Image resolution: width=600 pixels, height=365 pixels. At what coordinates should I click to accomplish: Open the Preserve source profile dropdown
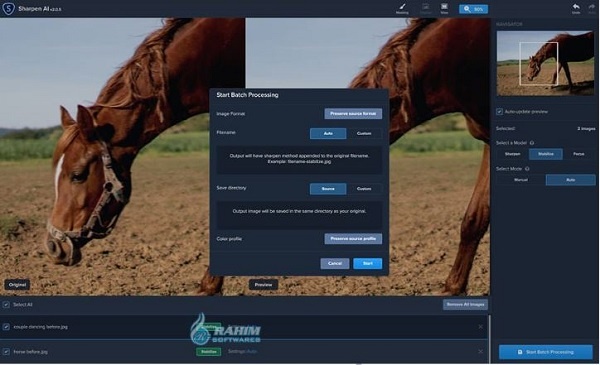click(353, 239)
